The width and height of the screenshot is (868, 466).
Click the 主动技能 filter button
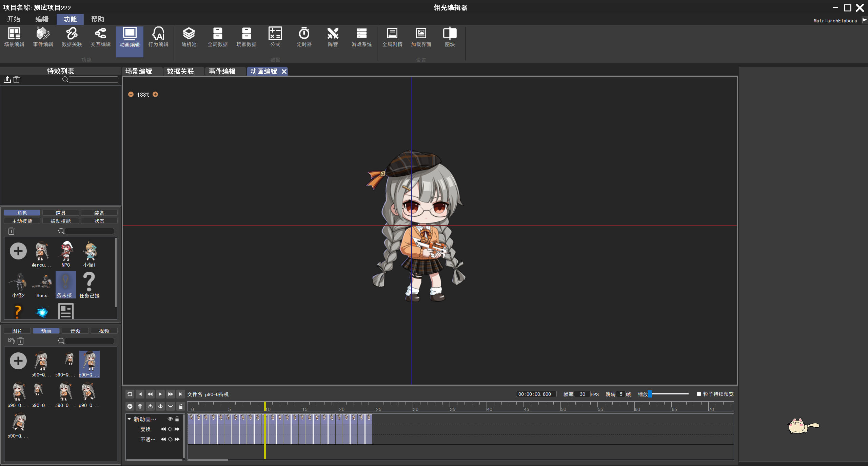[22, 221]
